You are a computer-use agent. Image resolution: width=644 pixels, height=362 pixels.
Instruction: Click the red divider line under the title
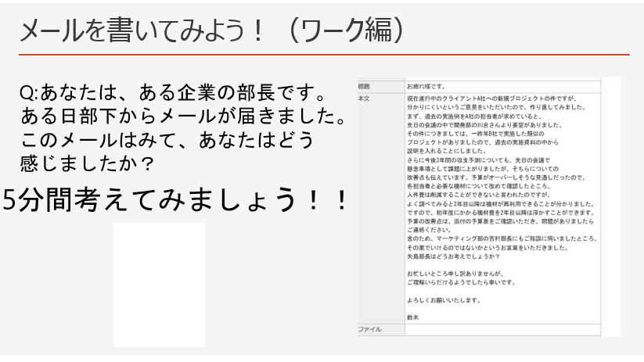tap(323, 55)
